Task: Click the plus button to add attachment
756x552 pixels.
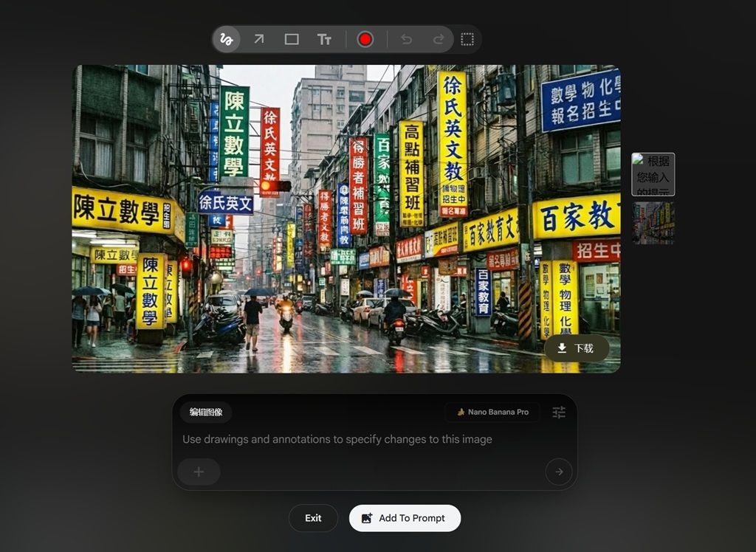Action: (x=199, y=472)
